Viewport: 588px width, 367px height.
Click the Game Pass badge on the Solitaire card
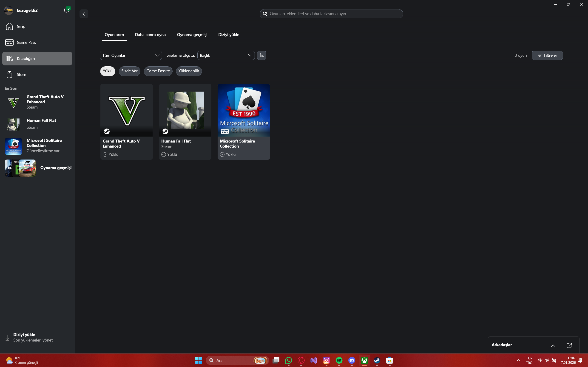[x=225, y=132]
